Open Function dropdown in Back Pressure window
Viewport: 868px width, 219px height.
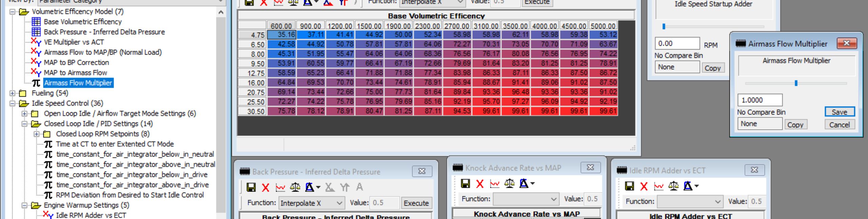(339, 203)
